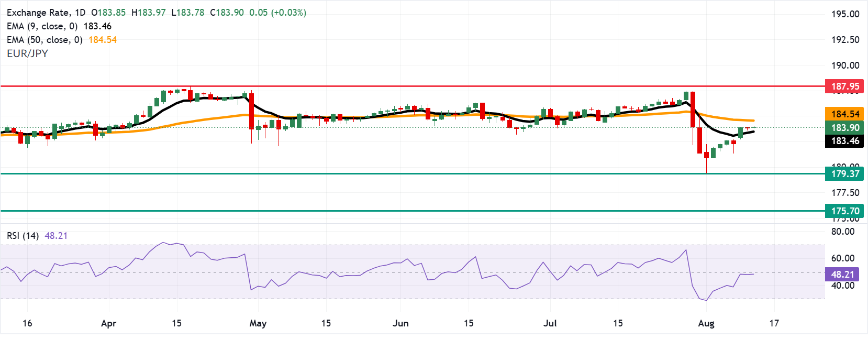Select the EMA (9, close, 0) legend text
This screenshot has width=868, height=339.
(x=42, y=26)
